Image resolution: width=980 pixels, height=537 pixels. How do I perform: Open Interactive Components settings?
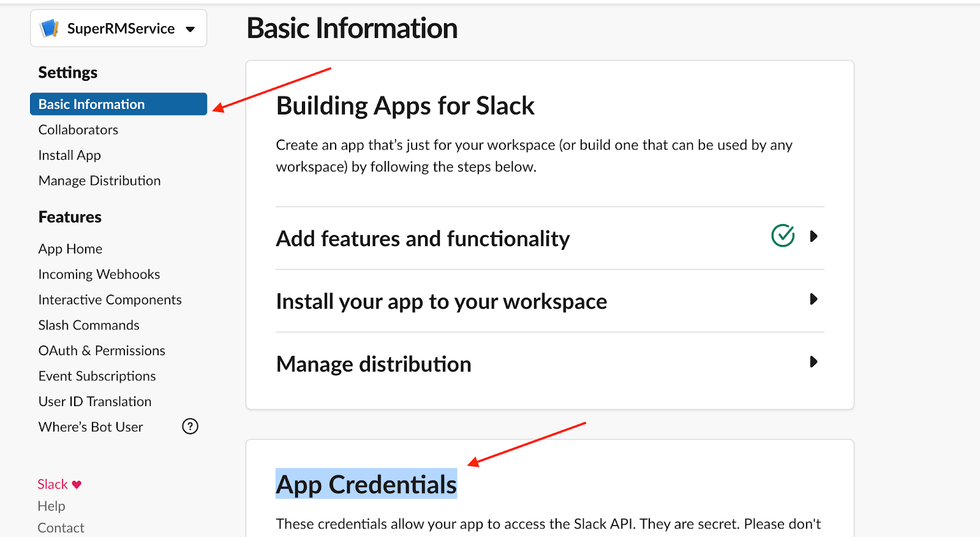tap(110, 300)
